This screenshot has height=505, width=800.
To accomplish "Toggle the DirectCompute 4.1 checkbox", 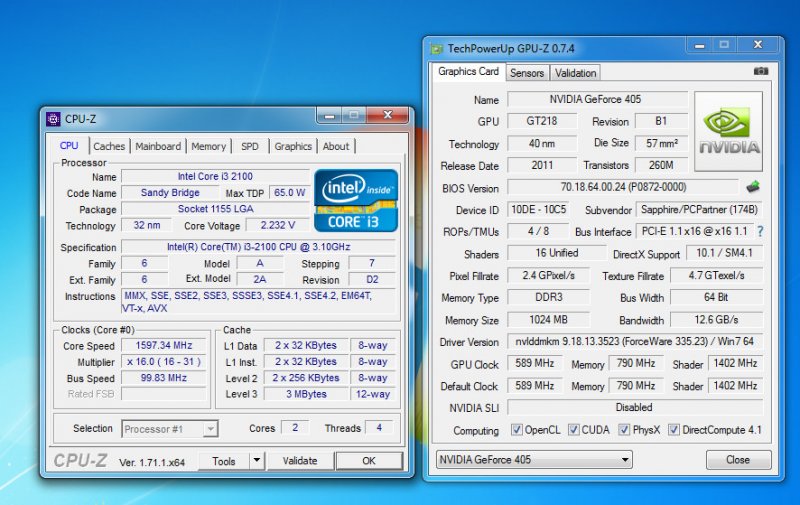I will pos(673,430).
